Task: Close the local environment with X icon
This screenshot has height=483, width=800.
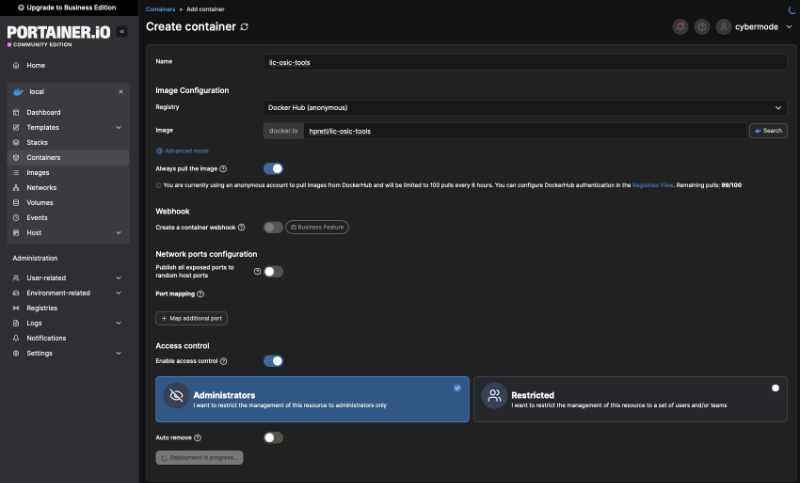Action: pos(121,92)
